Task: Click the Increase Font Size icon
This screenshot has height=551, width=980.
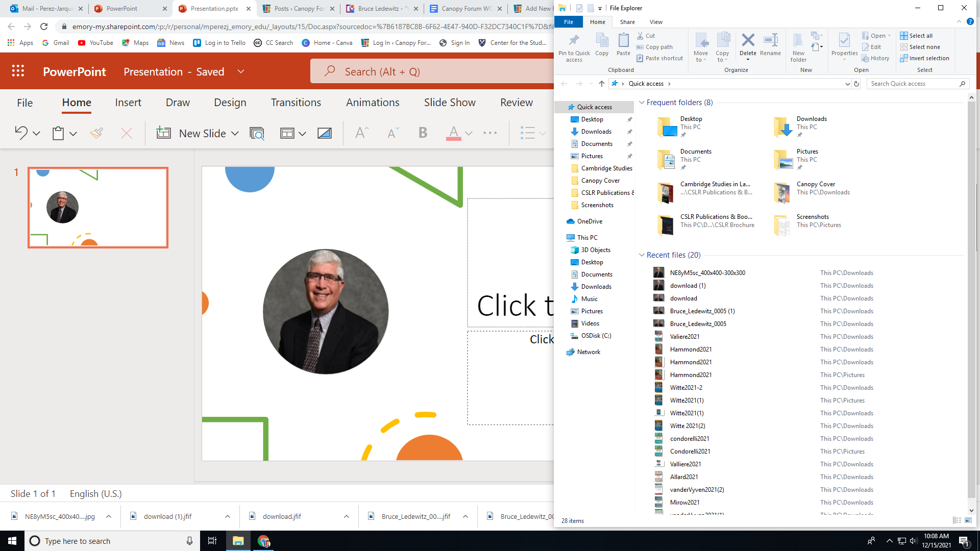Action: pos(361,133)
